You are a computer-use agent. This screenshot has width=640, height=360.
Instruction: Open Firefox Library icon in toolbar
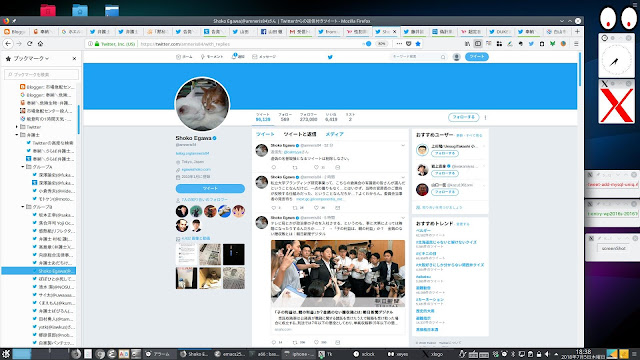tap(467, 44)
